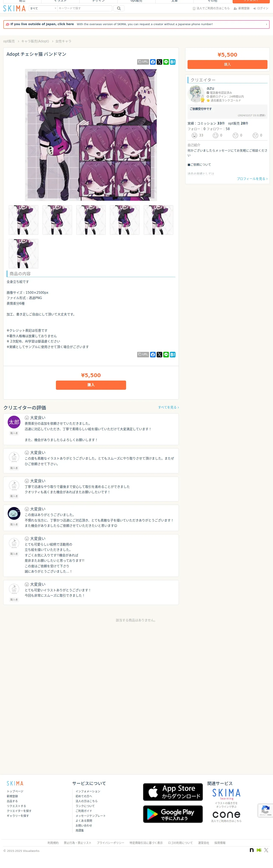Open the overseas version banner
Screen dimensions: 273x868
click(x=136, y=24)
